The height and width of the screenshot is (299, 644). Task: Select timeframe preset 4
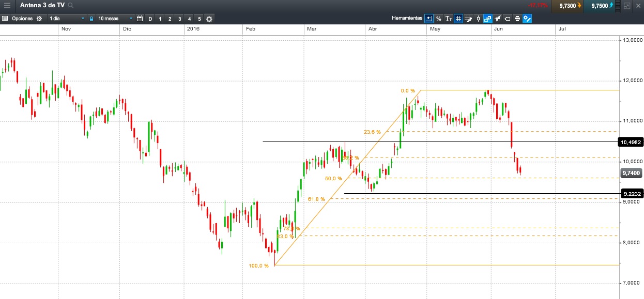point(190,19)
